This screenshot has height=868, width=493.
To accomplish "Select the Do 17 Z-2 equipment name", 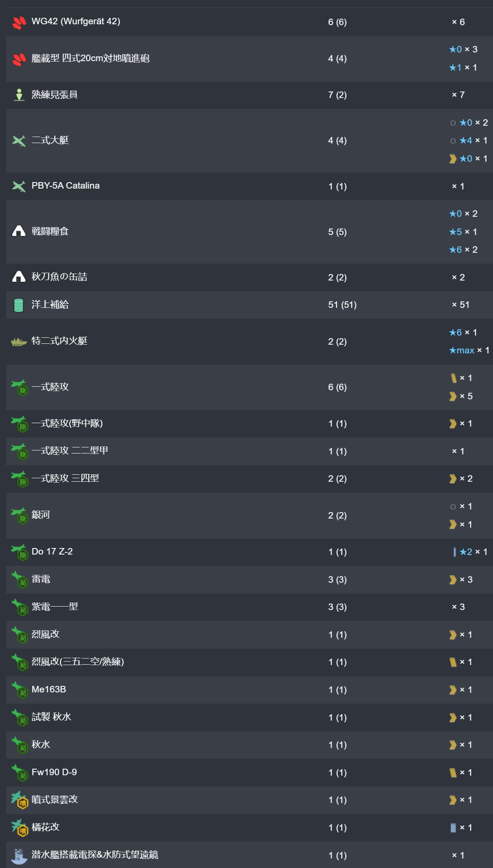I will (52, 551).
